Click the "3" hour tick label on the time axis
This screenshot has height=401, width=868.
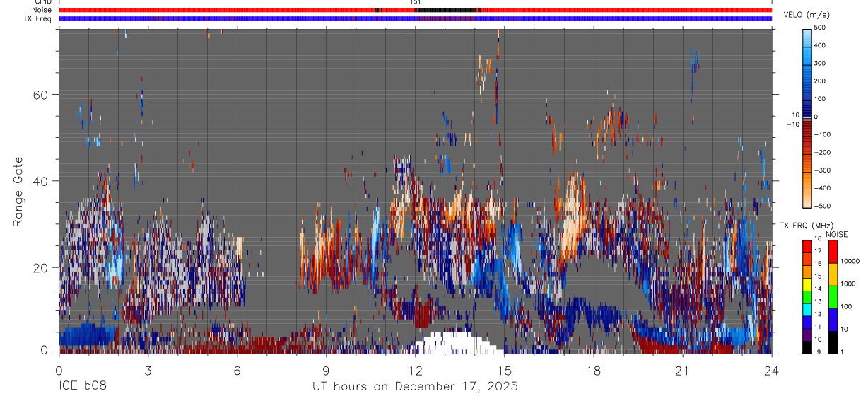148,370
